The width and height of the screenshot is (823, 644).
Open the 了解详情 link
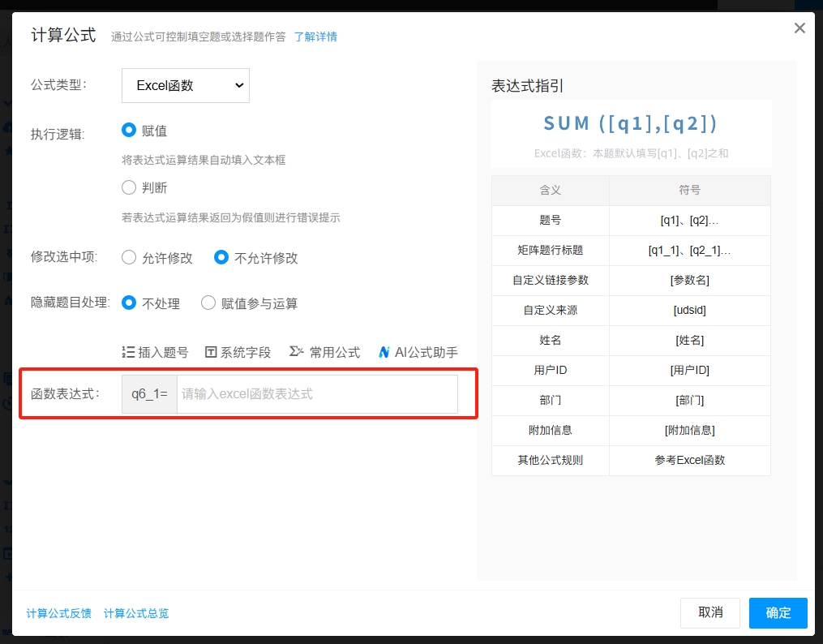315,36
